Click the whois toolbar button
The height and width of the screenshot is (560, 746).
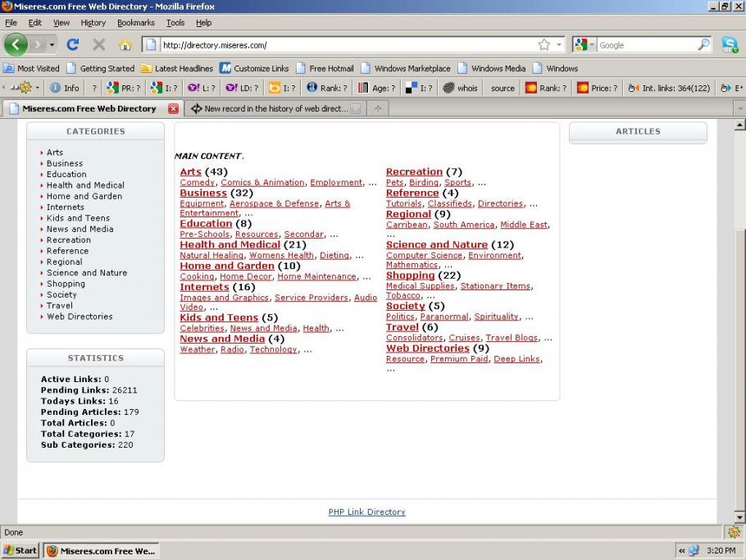coord(460,88)
